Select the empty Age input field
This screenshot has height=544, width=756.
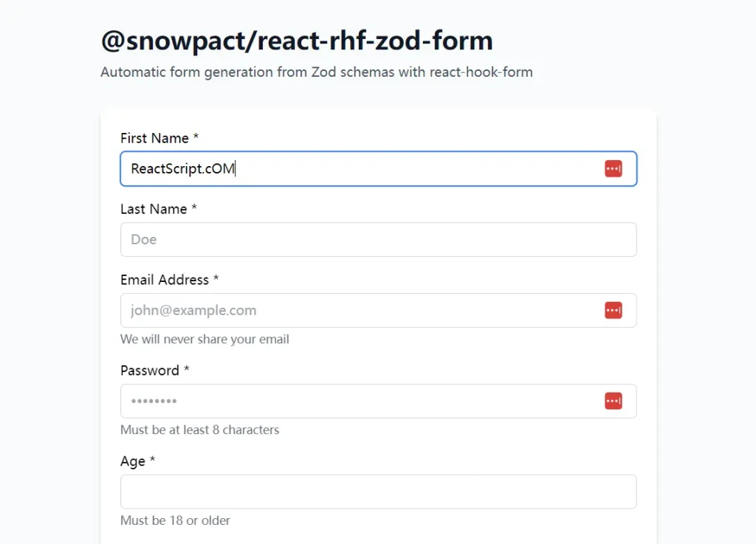click(332, 491)
